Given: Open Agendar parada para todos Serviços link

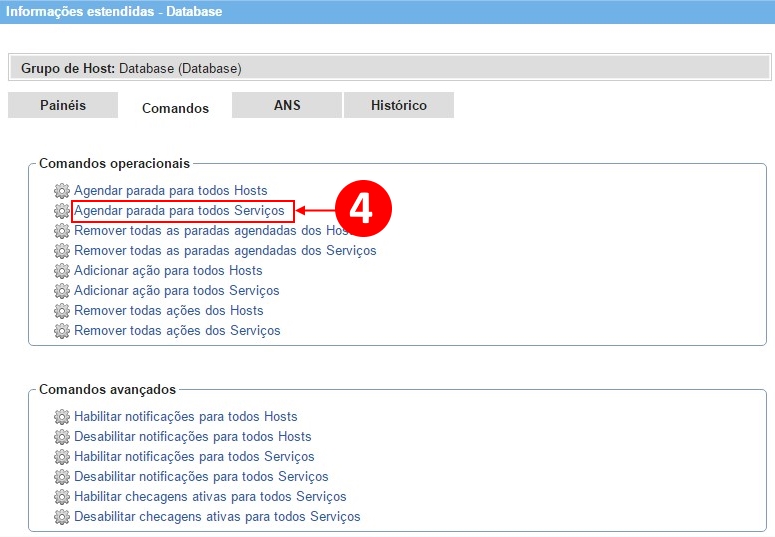Looking at the screenshot, I should [182, 211].
